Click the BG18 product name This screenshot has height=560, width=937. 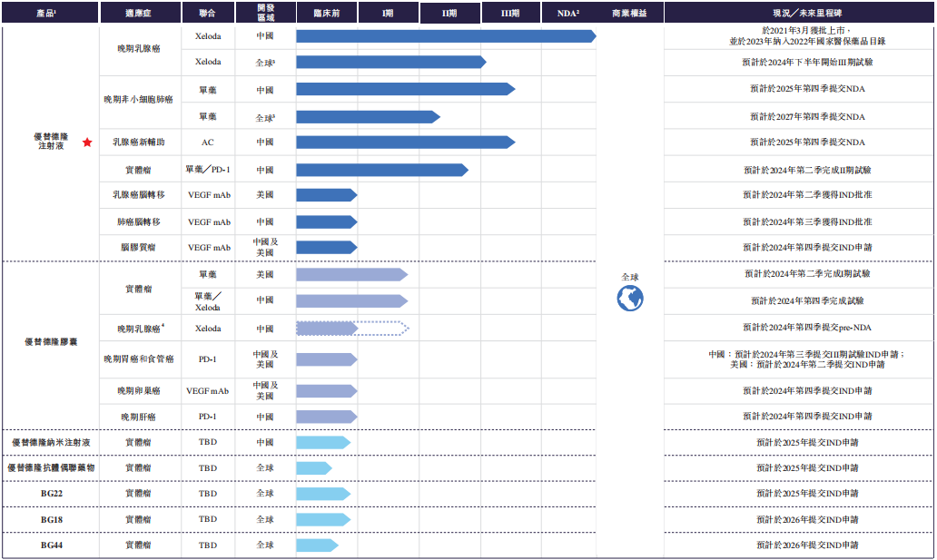(51, 519)
